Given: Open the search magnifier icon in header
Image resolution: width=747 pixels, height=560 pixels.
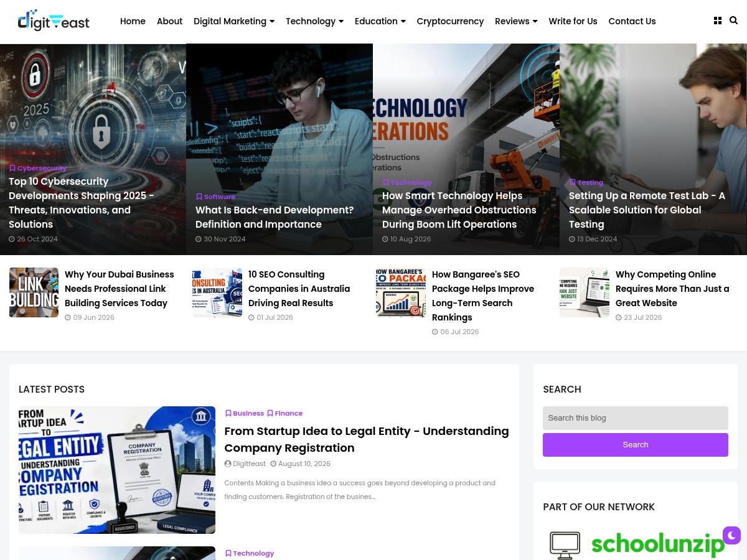Looking at the screenshot, I should tap(733, 21).
